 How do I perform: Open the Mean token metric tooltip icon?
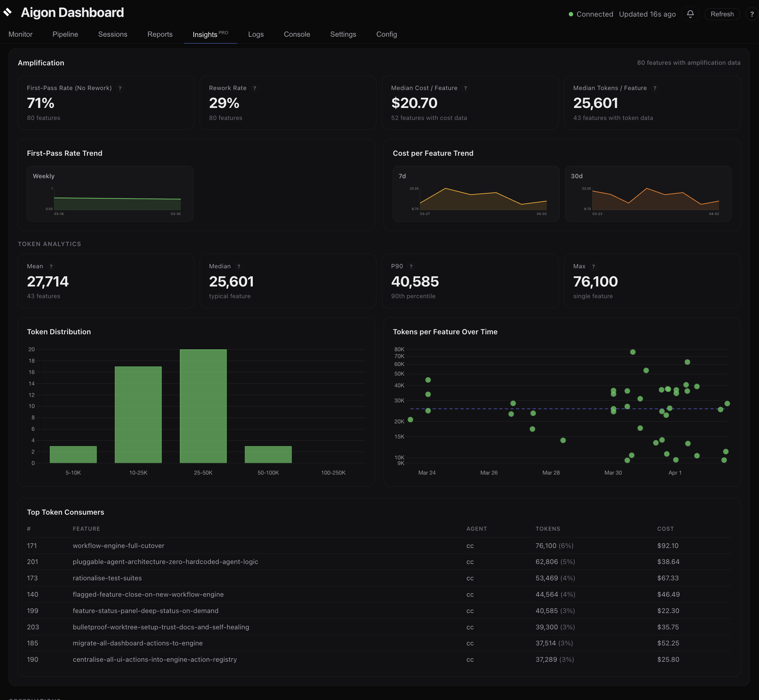point(51,267)
